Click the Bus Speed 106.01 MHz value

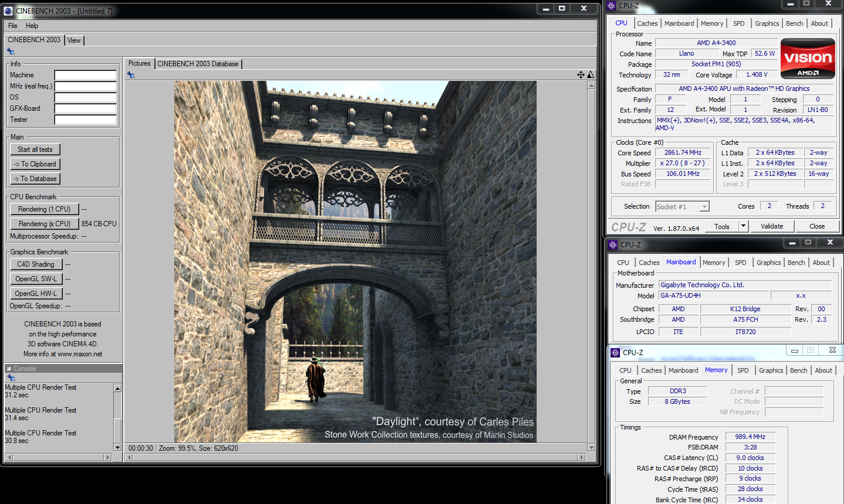click(x=683, y=173)
